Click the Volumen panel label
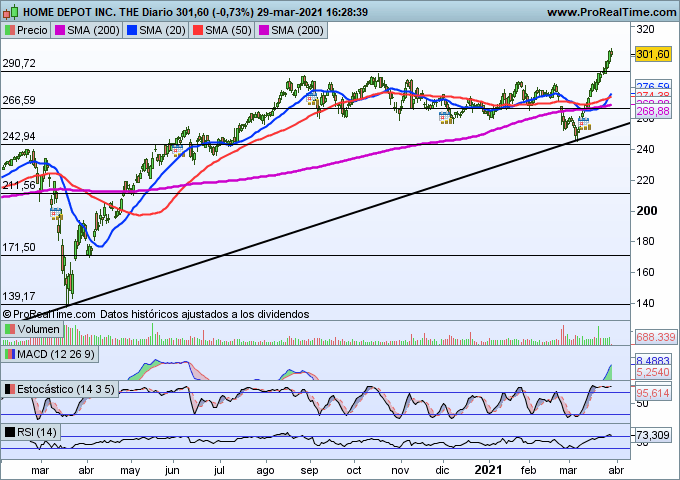 tap(33, 330)
